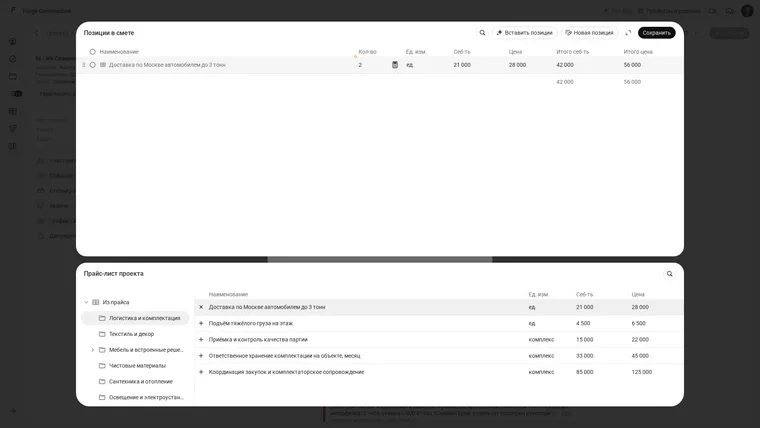Select the Из прайса root item
This screenshot has width=760, height=428.
(x=116, y=302)
